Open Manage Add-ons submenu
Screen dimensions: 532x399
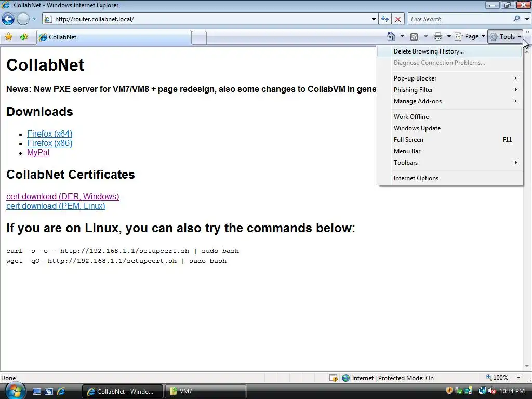click(449, 101)
